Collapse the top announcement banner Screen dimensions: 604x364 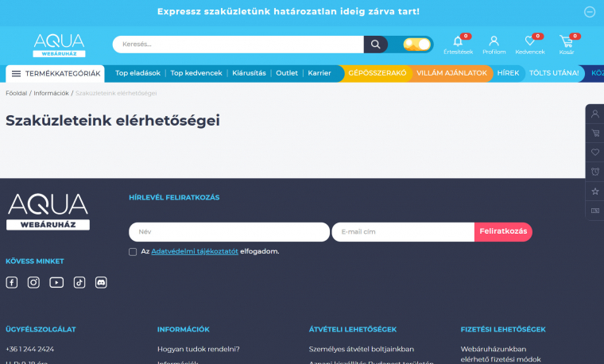pyautogui.click(x=590, y=12)
